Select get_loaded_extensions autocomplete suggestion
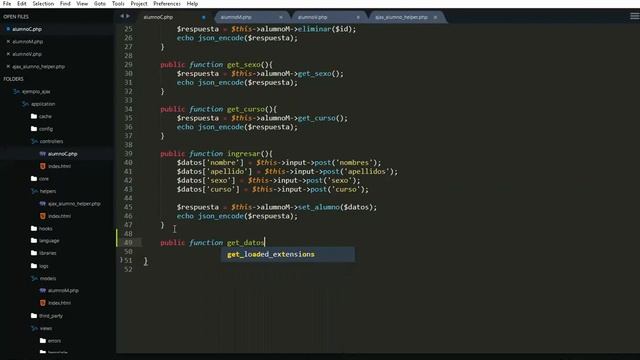The width and height of the screenshot is (640, 360). tap(288, 254)
